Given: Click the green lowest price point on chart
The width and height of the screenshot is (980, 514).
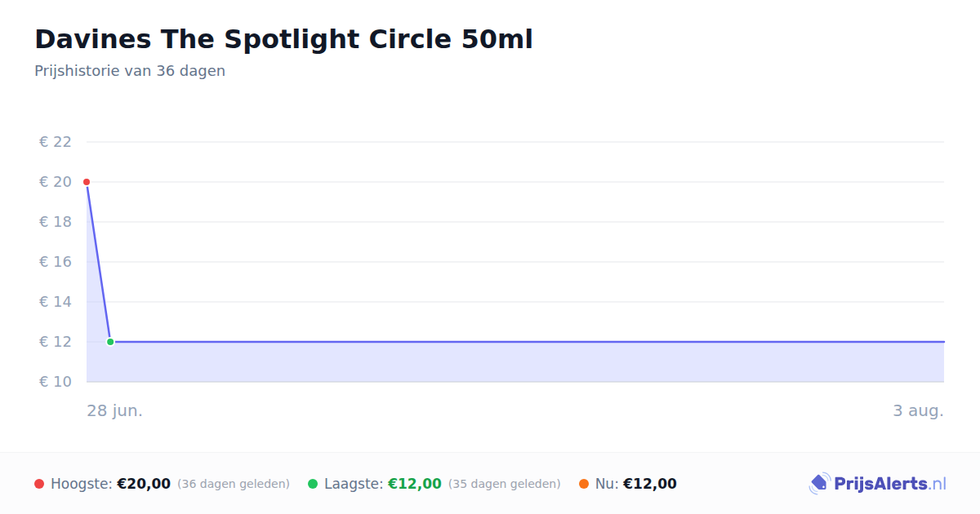Looking at the screenshot, I should tap(110, 342).
